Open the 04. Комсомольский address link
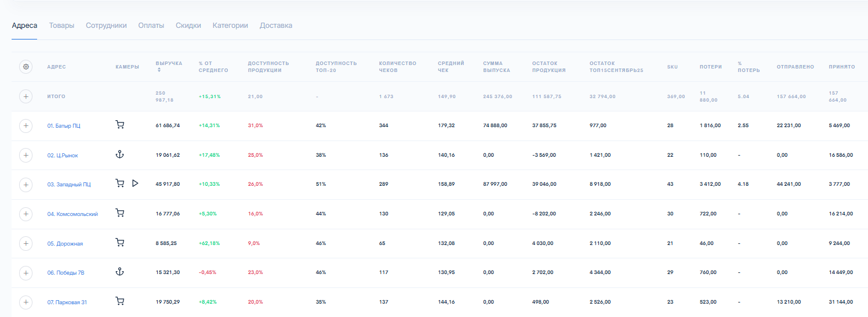 [x=72, y=214]
